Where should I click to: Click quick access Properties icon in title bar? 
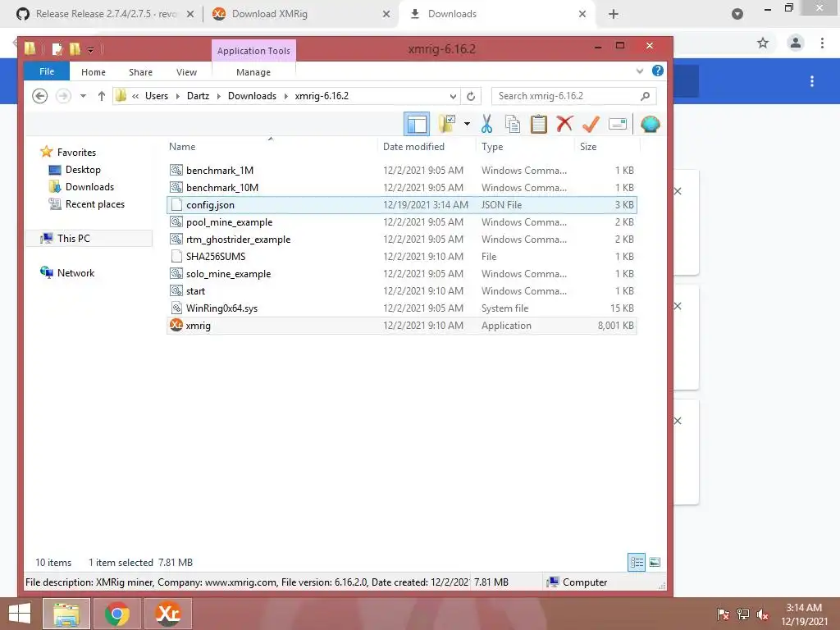(57, 49)
